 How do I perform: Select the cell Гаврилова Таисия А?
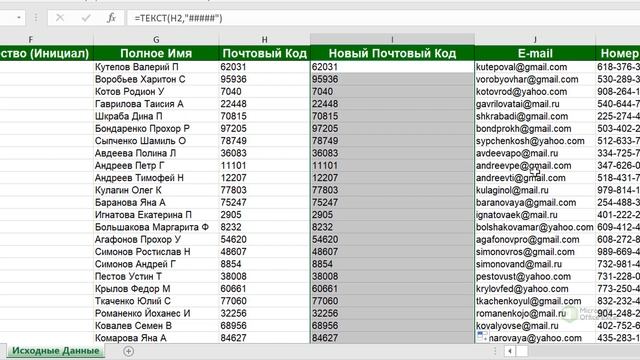click(156, 104)
